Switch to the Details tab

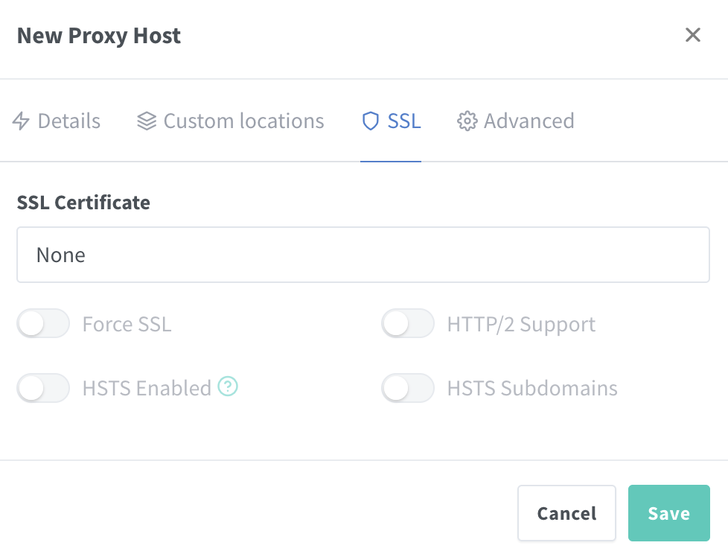(68, 121)
